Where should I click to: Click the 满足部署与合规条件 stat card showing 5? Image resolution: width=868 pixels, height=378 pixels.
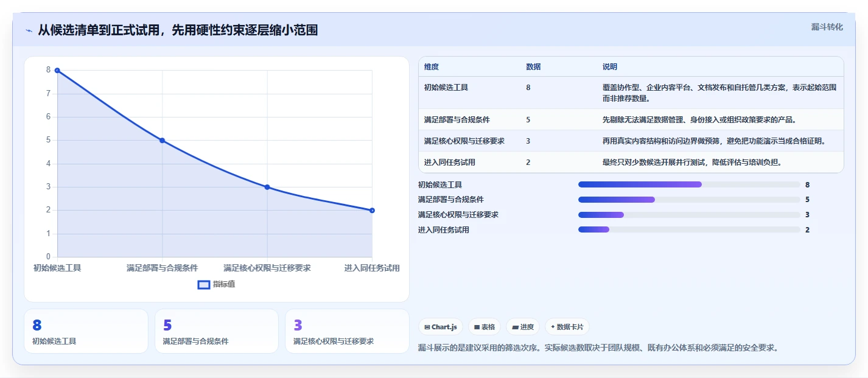click(216, 331)
